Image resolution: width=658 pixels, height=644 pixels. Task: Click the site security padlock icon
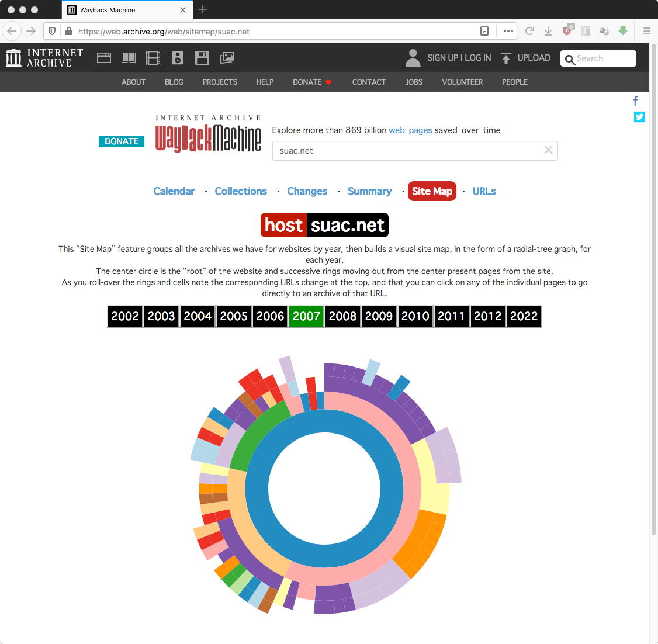69,32
